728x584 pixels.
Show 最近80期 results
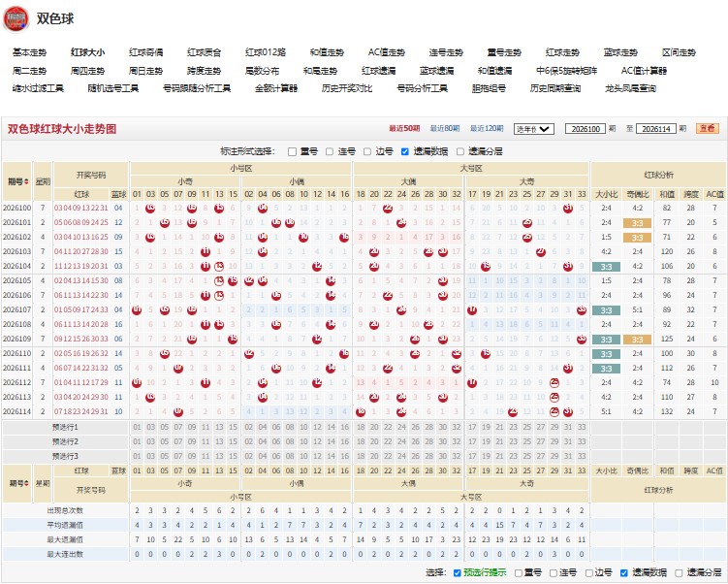445,129
